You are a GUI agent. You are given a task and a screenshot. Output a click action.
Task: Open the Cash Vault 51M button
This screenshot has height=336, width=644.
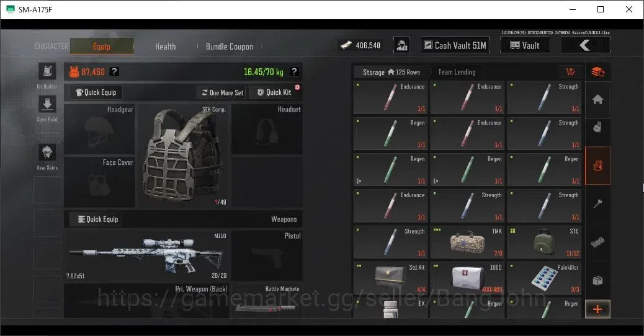[455, 45]
